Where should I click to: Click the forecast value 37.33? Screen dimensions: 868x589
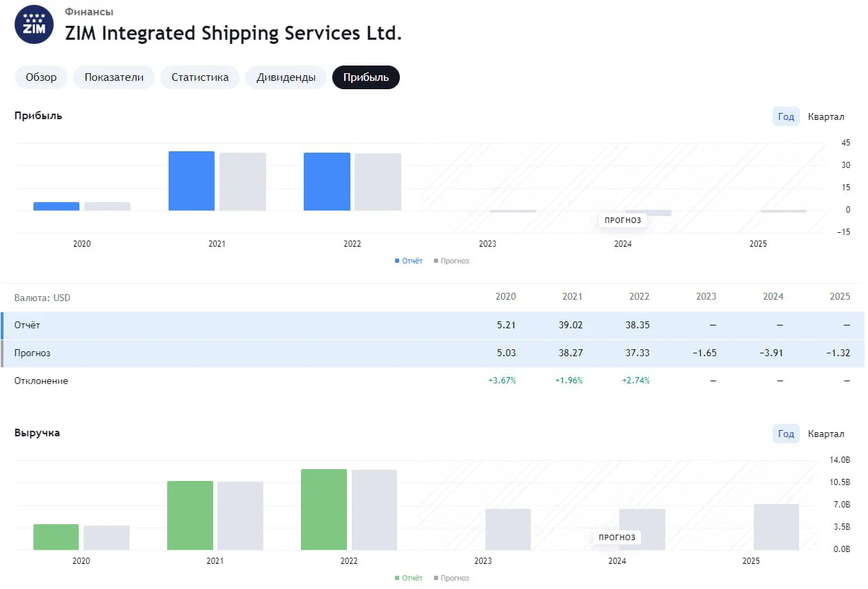click(x=638, y=353)
